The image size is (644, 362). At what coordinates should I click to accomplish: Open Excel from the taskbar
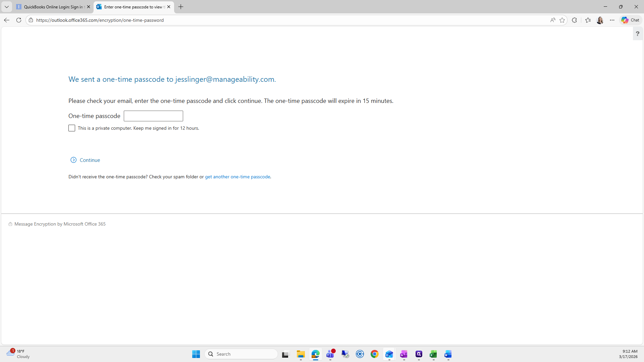tap(433, 354)
